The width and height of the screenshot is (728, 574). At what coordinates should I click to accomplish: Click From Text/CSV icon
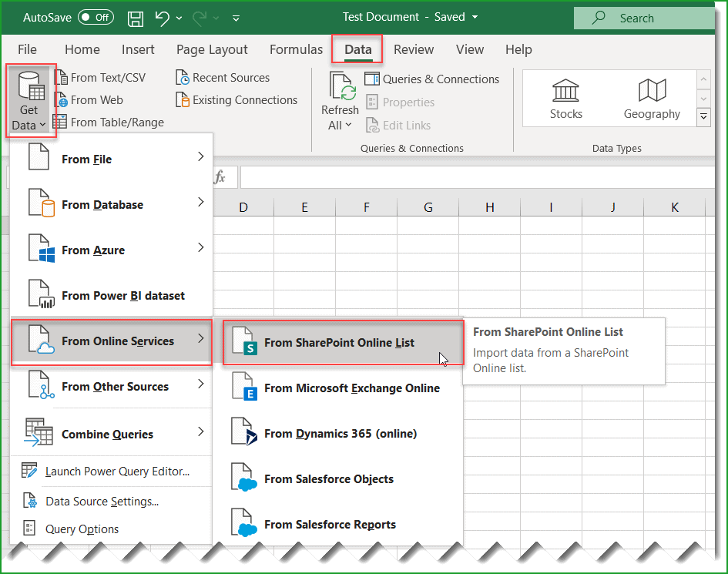pos(61,77)
